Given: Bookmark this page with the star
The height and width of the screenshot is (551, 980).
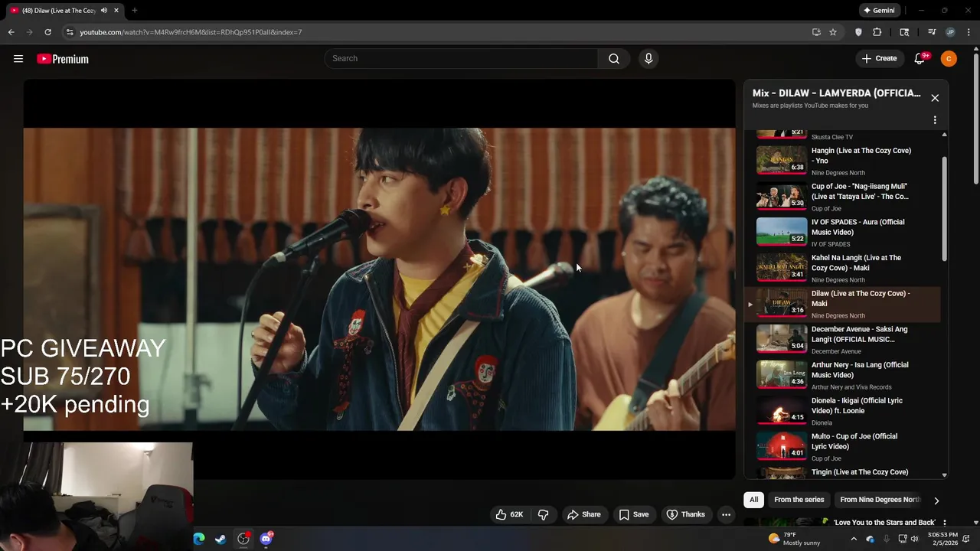Looking at the screenshot, I should click(833, 32).
